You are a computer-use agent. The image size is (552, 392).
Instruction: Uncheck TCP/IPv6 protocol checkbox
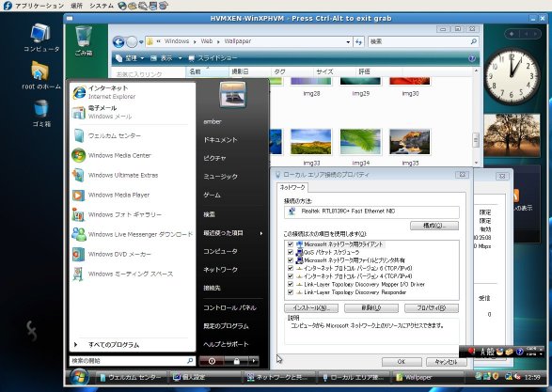291,268
